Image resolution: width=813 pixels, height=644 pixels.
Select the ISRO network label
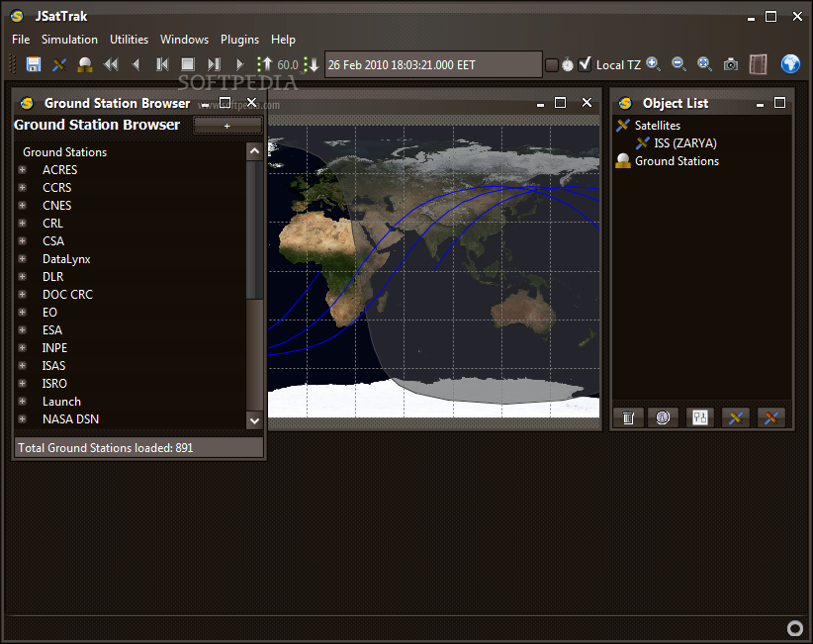(x=54, y=383)
